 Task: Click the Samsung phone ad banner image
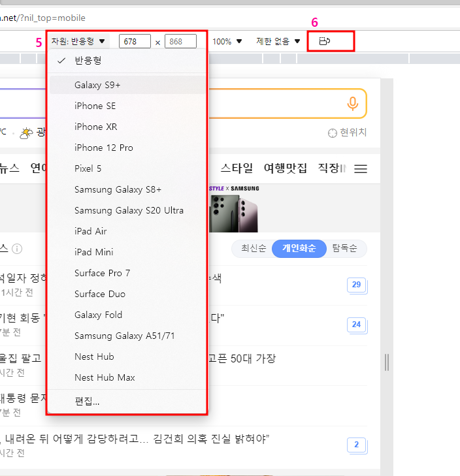tap(234, 208)
